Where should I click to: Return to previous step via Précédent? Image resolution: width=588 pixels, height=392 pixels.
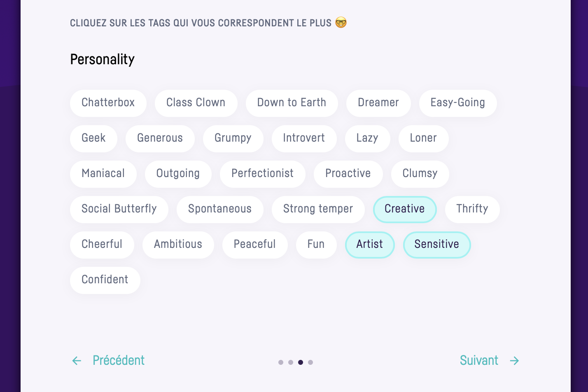tap(119, 361)
